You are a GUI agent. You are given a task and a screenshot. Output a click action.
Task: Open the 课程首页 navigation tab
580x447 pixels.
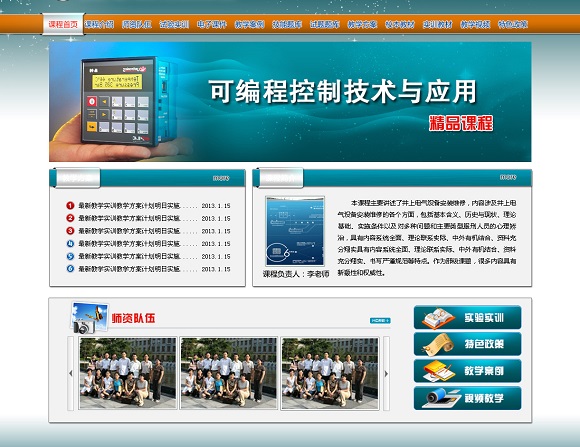coord(63,24)
